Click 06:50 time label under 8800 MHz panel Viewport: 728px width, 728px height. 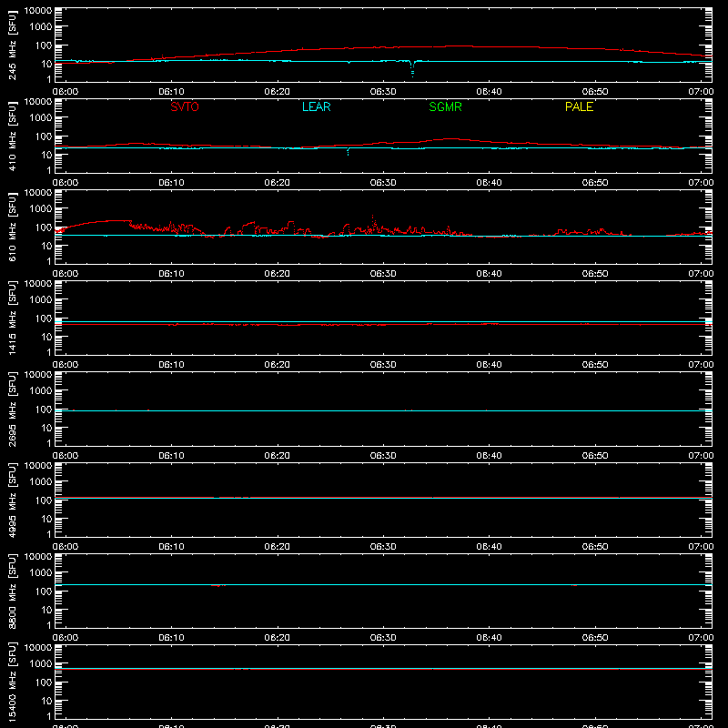pyautogui.click(x=595, y=638)
